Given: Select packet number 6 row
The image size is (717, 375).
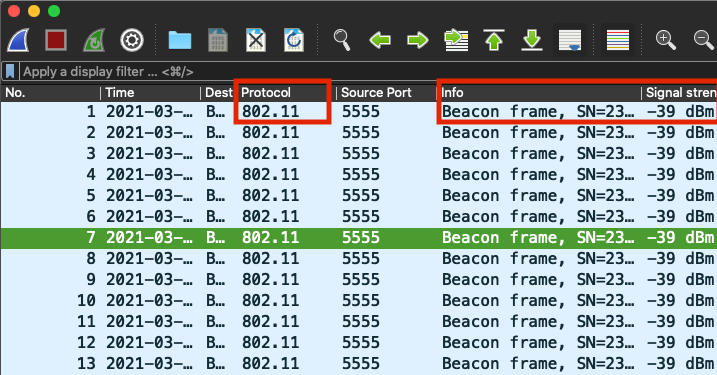Looking at the screenshot, I should (358, 217).
